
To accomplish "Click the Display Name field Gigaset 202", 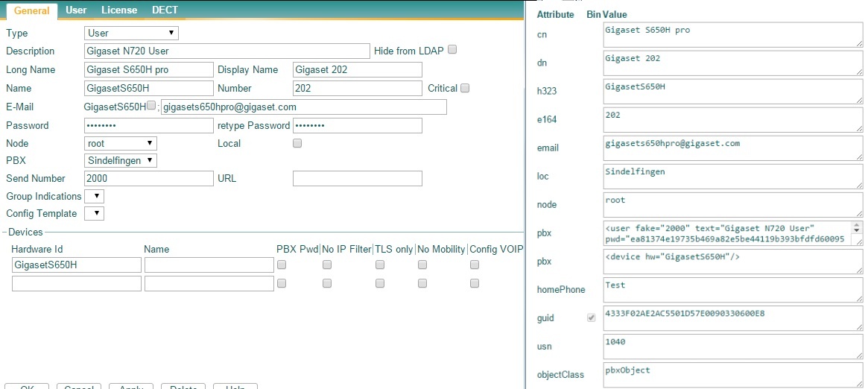I will coord(358,70).
